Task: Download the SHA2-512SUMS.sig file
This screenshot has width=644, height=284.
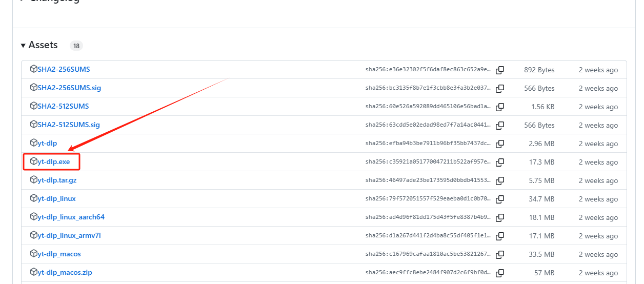Action: point(69,125)
